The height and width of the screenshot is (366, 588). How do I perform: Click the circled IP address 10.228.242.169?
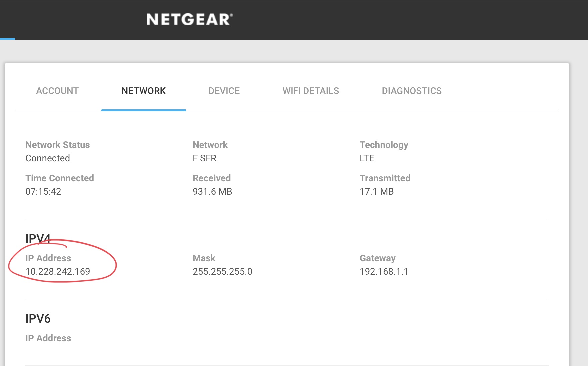58,271
